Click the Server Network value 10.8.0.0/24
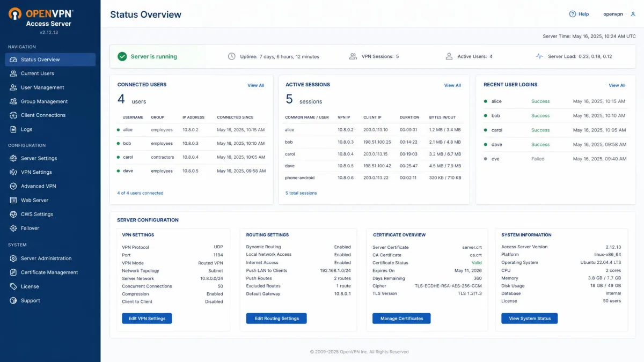The width and height of the screenshot is (644, 362). point(211,278)
